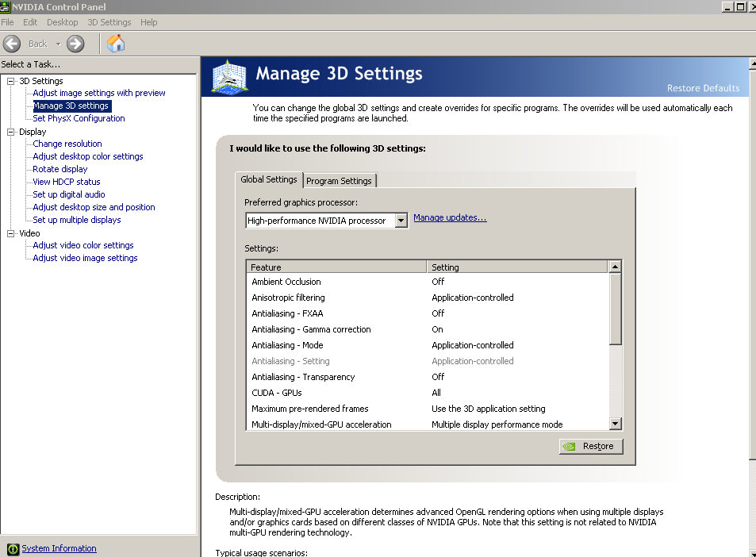
Task: Click Gamma correction value On
Action: (x=437, y=329)
